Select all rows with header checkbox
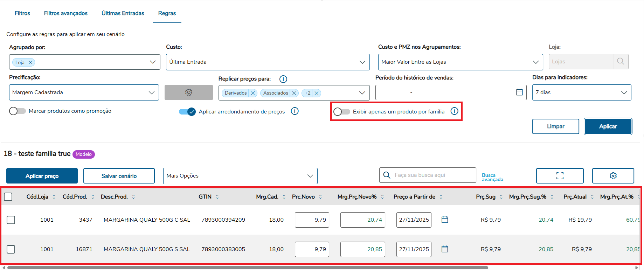This screenshot has height=270, width=644. [8, 197]
